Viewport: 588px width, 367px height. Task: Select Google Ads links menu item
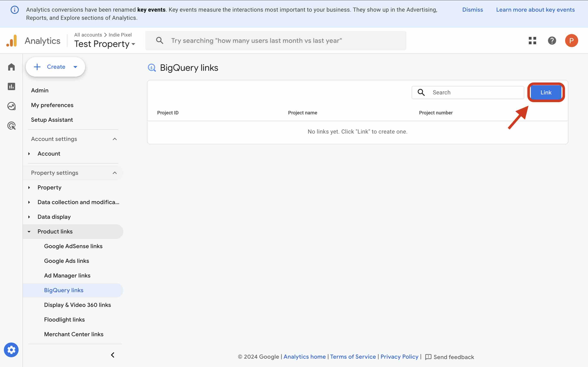pyautogui.click(x=67, y=261)
